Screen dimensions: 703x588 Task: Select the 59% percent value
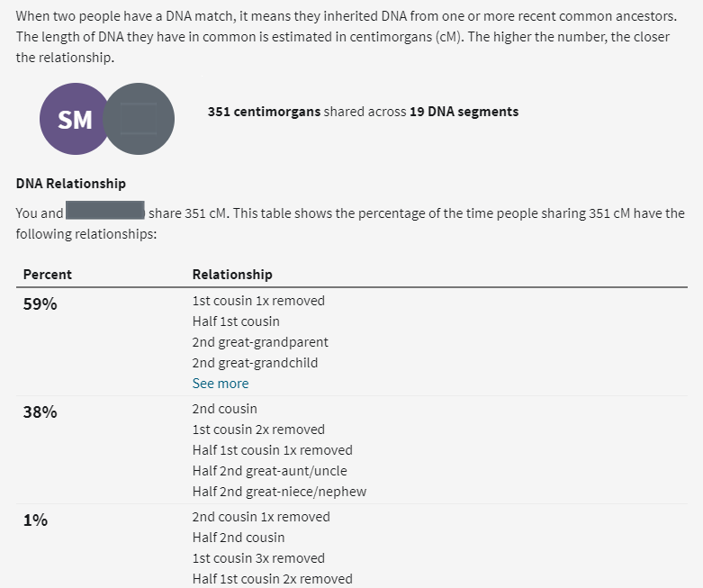pos(40,304)
